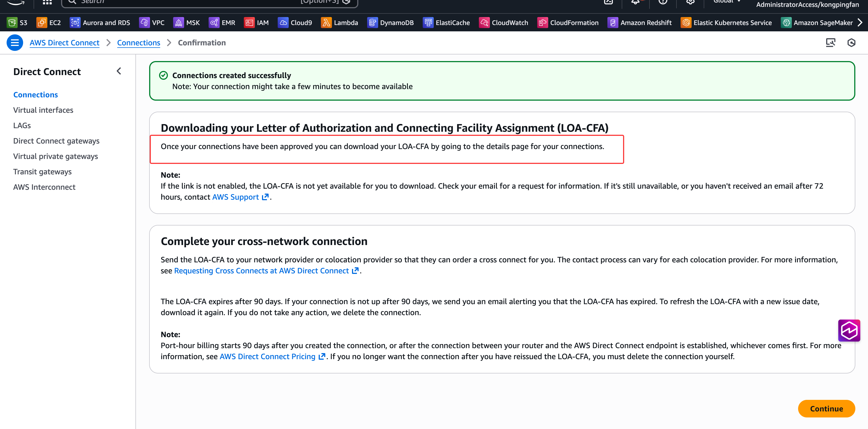Image resolution: width=868 pixels, height=429 pixels.
Task: Click the hexagon icon at top right
Action: pyautogui.click(x=851, y=43)
